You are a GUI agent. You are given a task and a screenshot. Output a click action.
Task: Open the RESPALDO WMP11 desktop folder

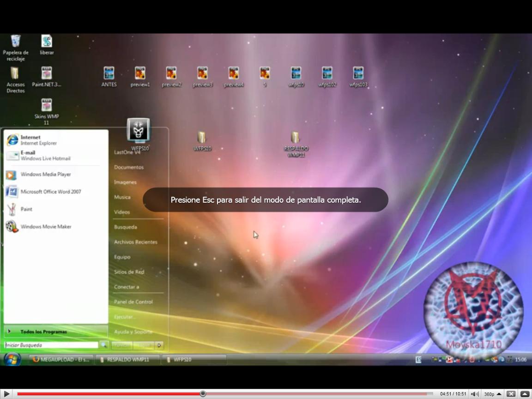click(x=296, y=144)
